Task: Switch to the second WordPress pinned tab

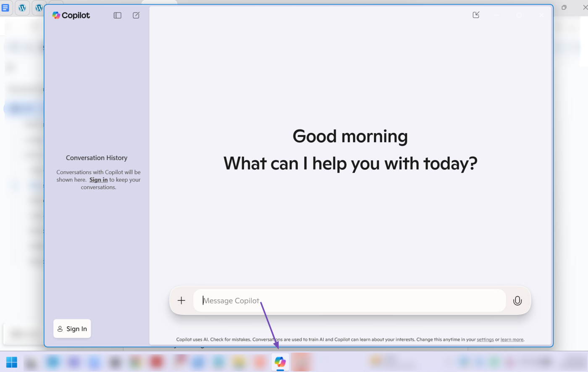Action: pos(39,8)
